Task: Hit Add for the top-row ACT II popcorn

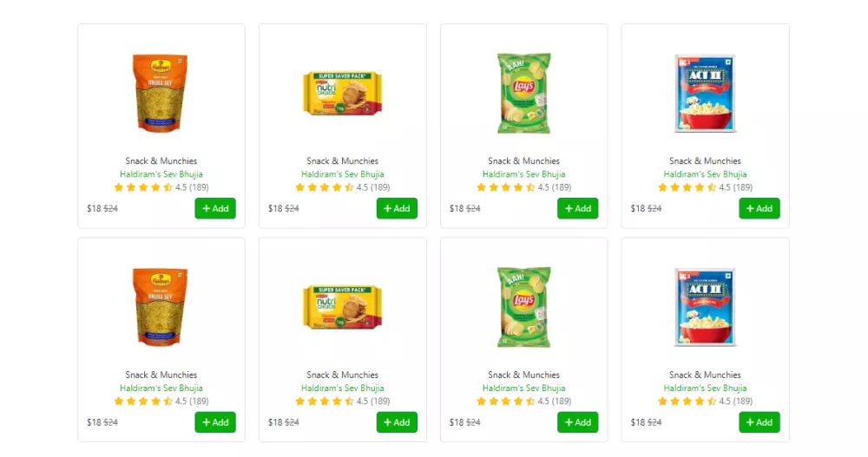Action: 759,208
